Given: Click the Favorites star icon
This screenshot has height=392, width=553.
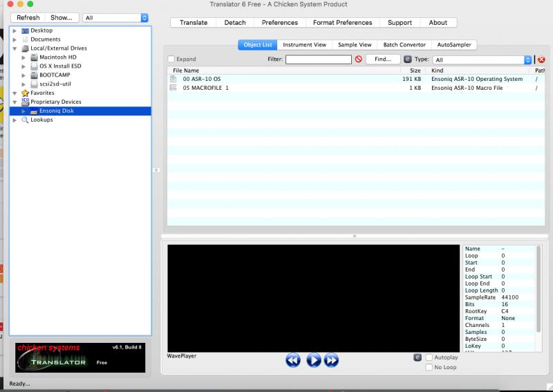Looking at the screenshot, I should 25,93.
